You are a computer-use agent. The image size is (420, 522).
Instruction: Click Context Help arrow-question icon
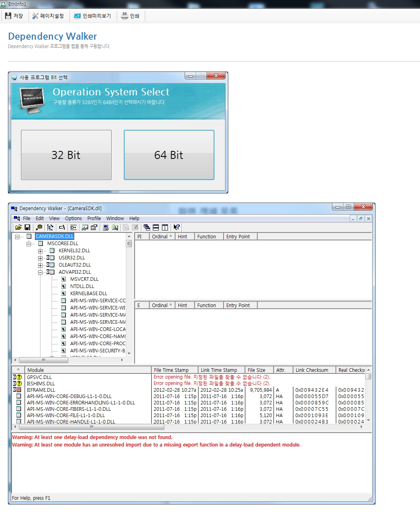tap(177, 227)
